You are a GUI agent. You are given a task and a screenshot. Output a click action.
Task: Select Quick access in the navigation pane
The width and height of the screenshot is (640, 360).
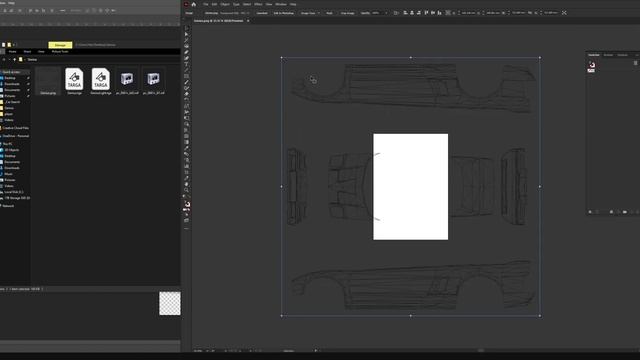click(11, 72)
